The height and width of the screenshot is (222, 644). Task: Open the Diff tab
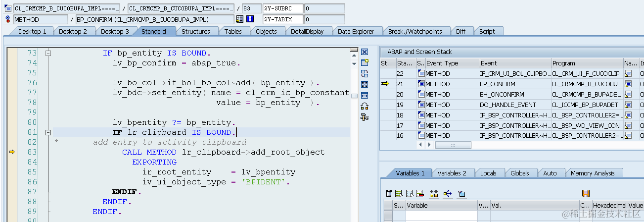(460, 31)
